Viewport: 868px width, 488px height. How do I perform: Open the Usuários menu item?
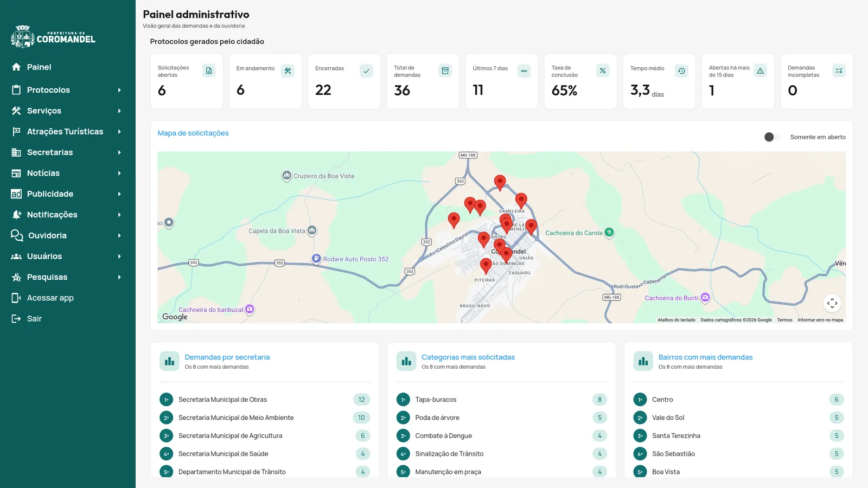[x=68, y=256]
